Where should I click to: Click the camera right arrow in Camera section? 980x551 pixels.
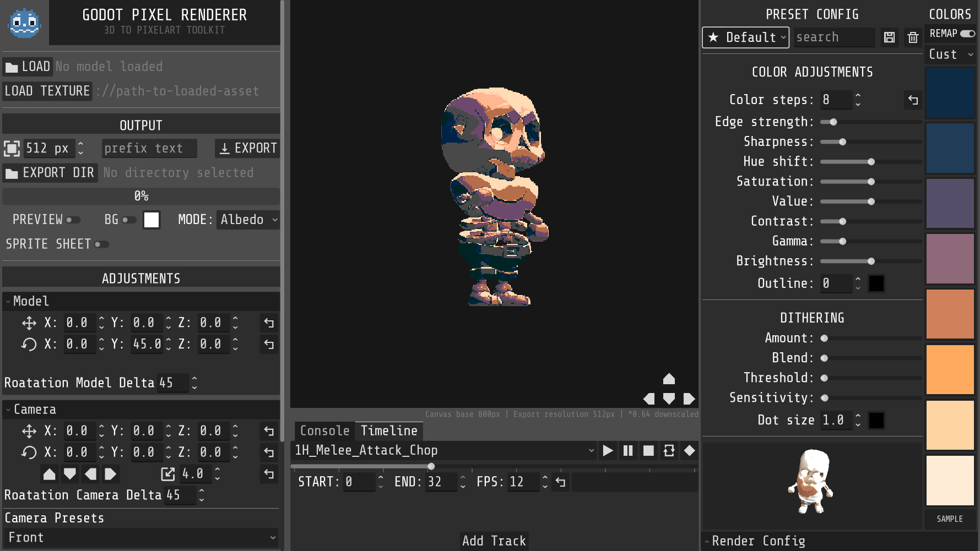pyautogui.click(x=111, y=474)
